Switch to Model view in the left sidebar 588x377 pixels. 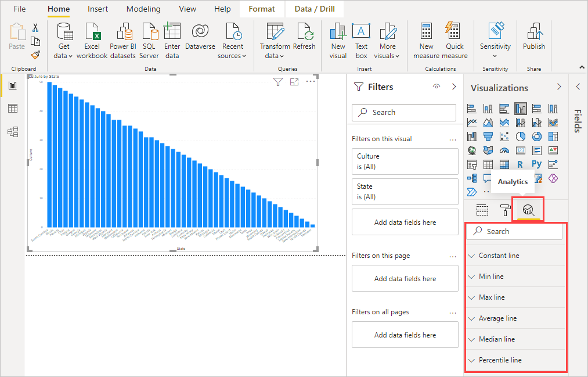click(x=12, y=132)
